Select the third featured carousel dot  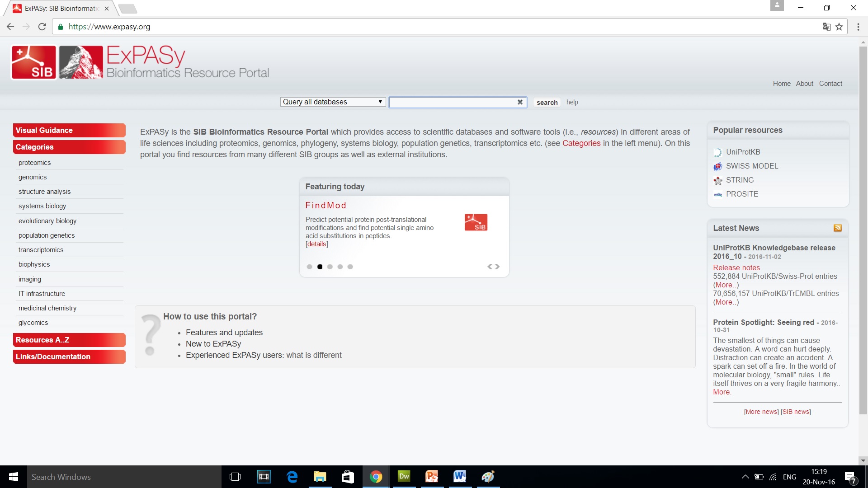click(x=330, y=267)
